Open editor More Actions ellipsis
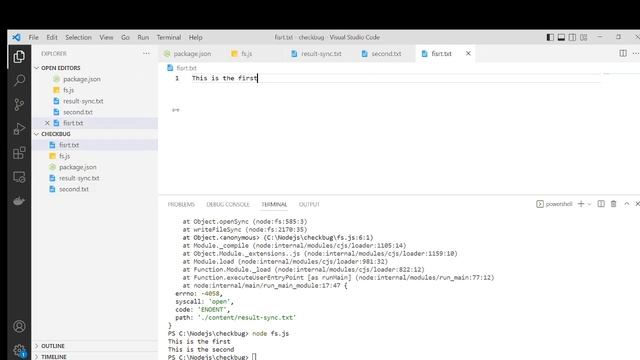Screen dimensions: 640x360 [x=636, y=53]
